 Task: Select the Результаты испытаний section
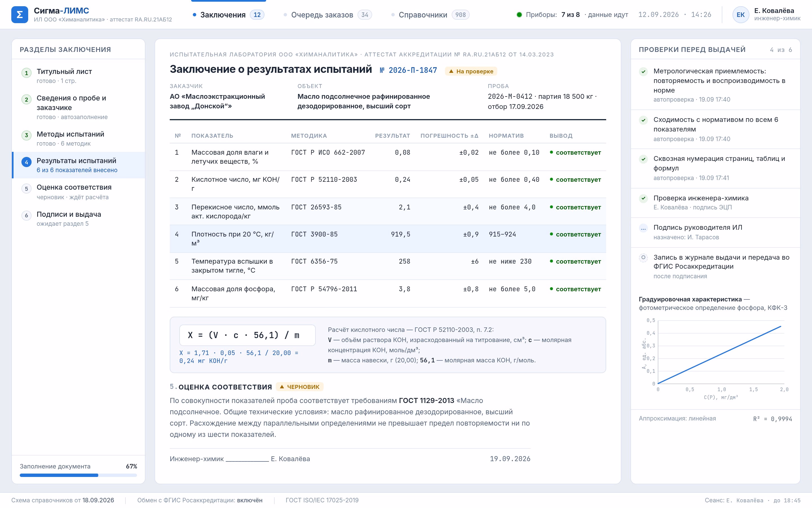(x=78, y=165)
